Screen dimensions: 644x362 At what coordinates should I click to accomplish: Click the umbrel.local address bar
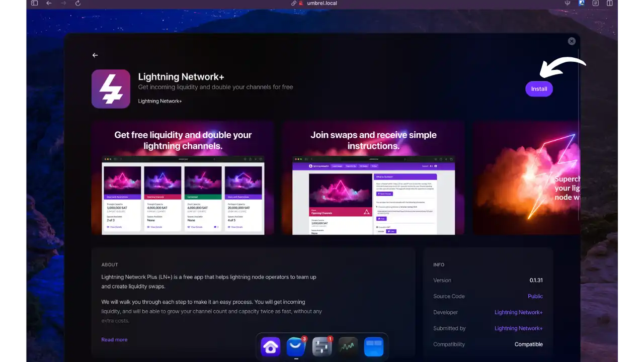pos(322,3)
